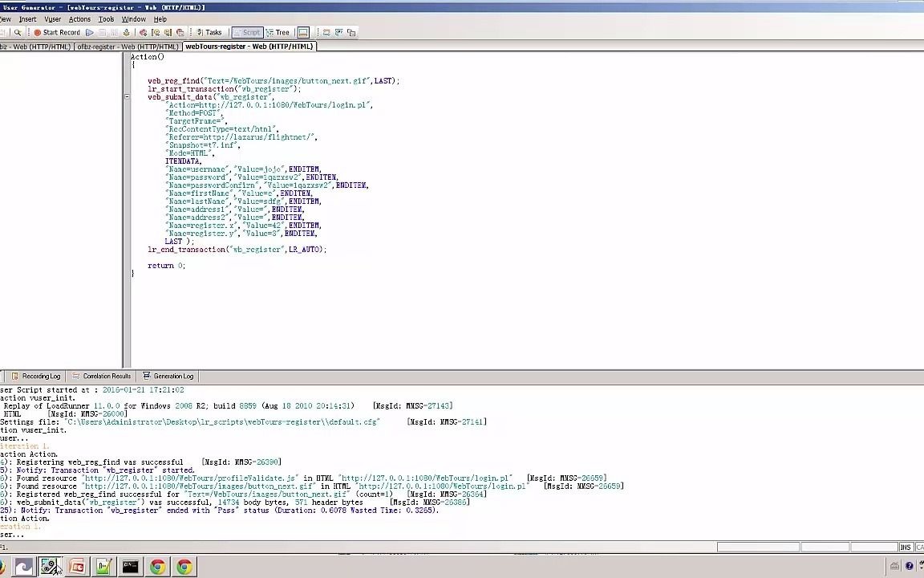Toggle the snapshot pane with the monitor icon
The image size is (924, 578).
coord(302,32)
